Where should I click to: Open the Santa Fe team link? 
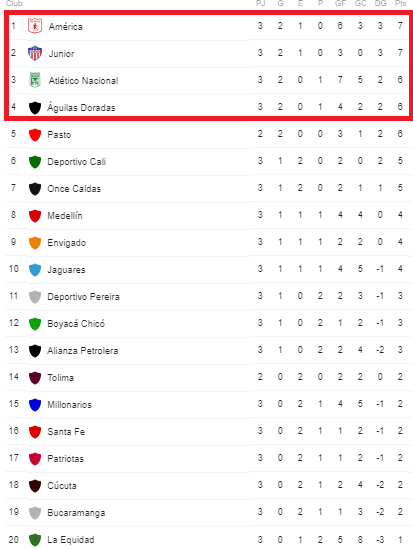coord(66,432)
